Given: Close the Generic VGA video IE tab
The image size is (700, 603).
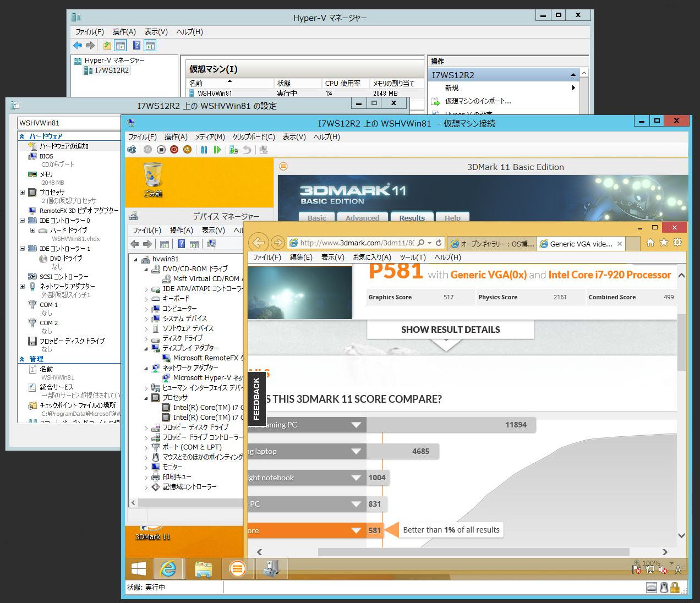Looking at the screenshot, I should (620, 244).
